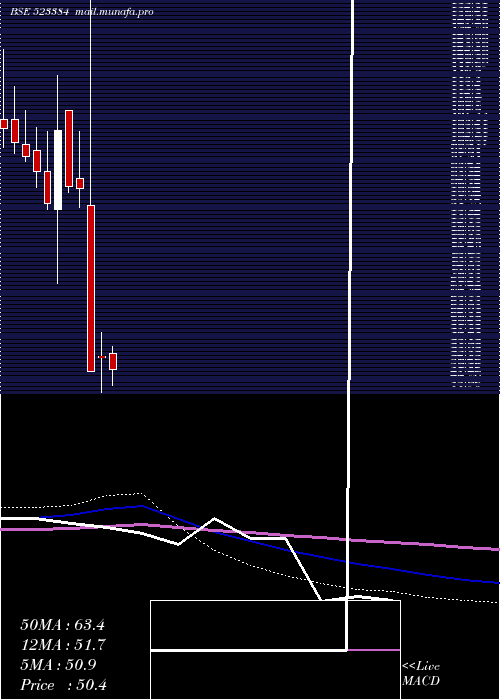500x700 pixels.
Task: Click the '12MA : 51.7' value
Action: [x=62, y=645]
